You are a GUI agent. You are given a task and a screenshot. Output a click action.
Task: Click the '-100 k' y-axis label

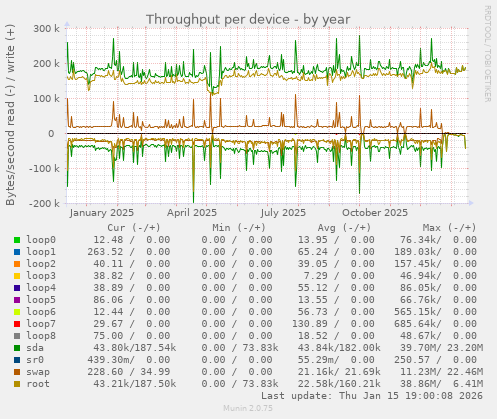(x=44, y=169)
